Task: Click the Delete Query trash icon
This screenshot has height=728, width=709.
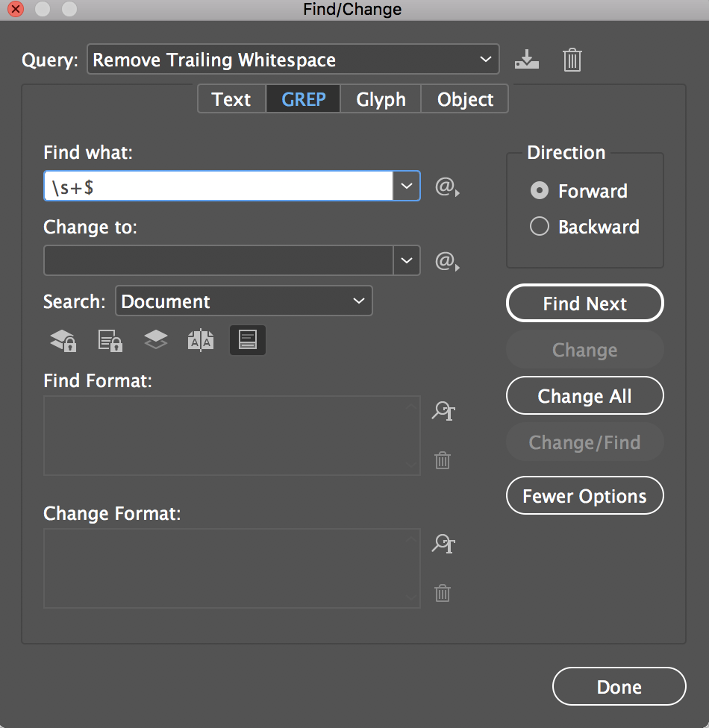Action: [x=572, y=60]
